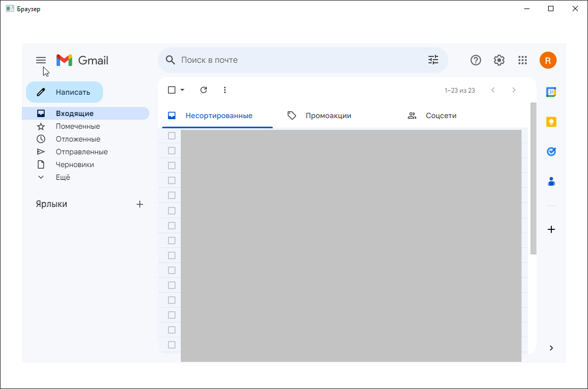This screenshot has width=588, height=389.
Task: Click the Поиск в почте search field
Action: (298, 60)
